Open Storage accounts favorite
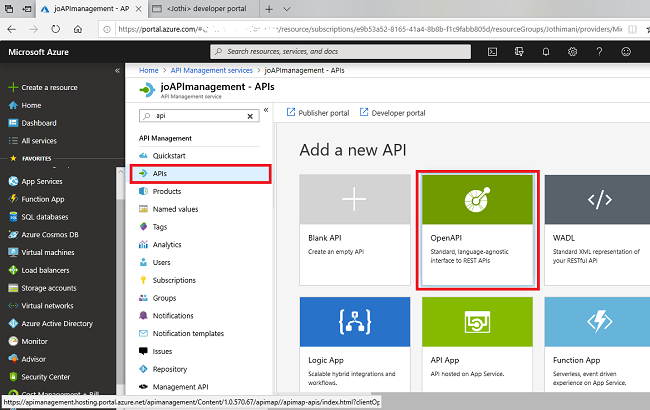The width and height of the screenshot is (650, 410). 49,288
